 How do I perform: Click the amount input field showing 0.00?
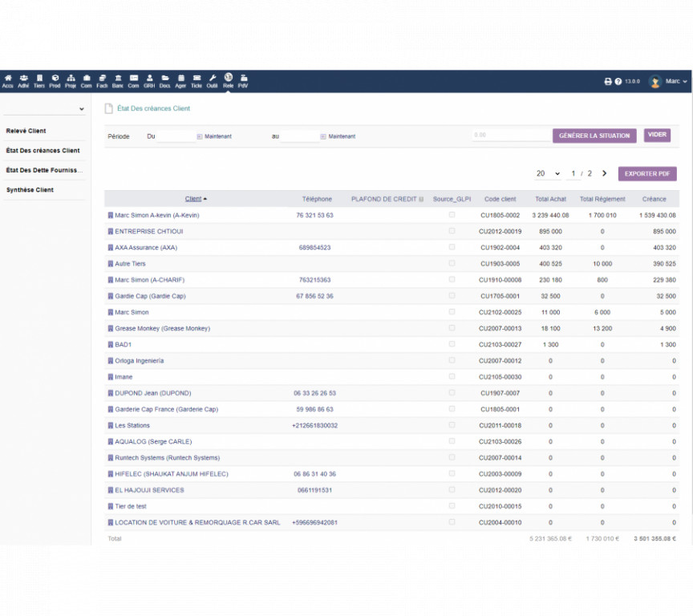tap(509, 136)
